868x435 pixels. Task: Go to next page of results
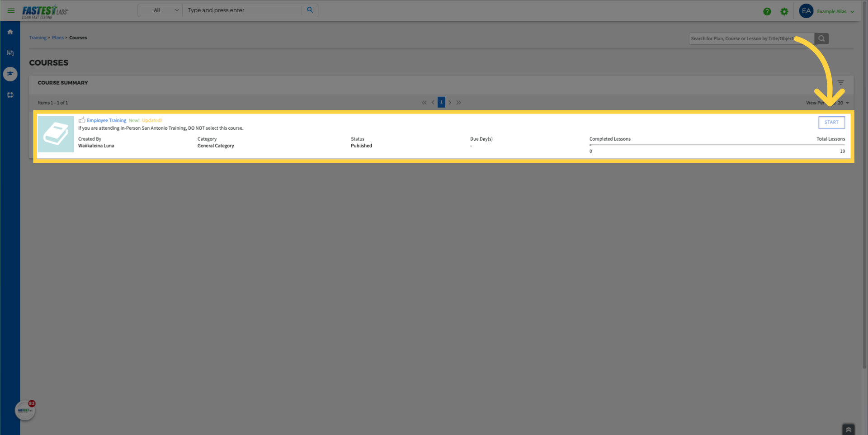coord(450,103)
